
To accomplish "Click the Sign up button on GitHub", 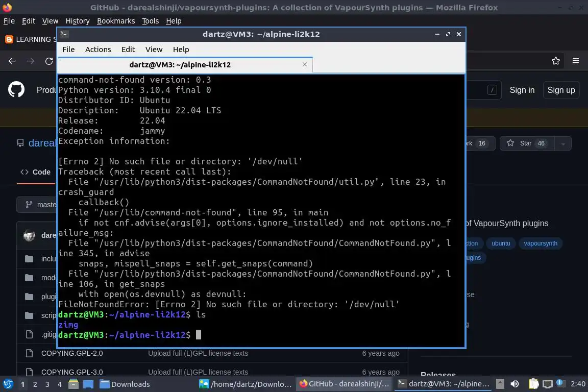I will 561,90.
